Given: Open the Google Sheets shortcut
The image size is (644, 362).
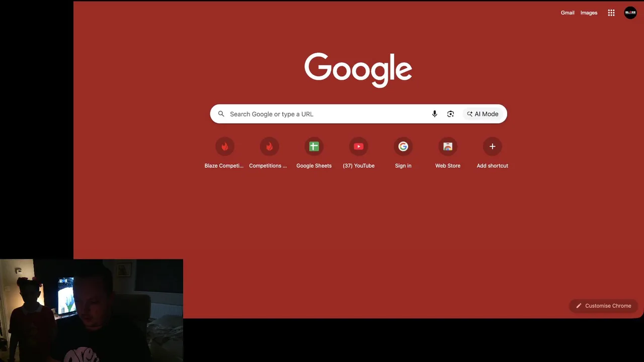Looking at the screenshot, I should [314, 153].
